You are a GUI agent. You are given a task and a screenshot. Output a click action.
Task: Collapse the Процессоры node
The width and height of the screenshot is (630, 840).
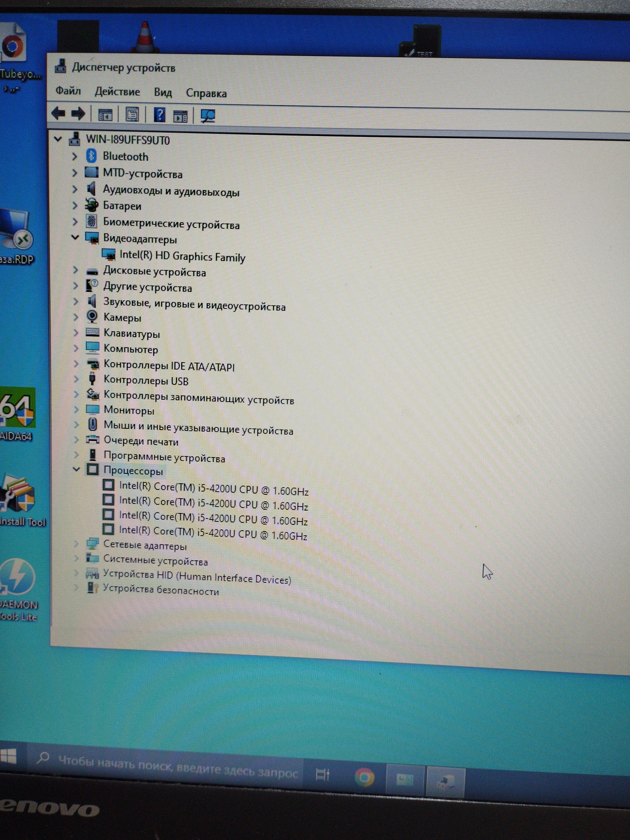click(76, 469)
